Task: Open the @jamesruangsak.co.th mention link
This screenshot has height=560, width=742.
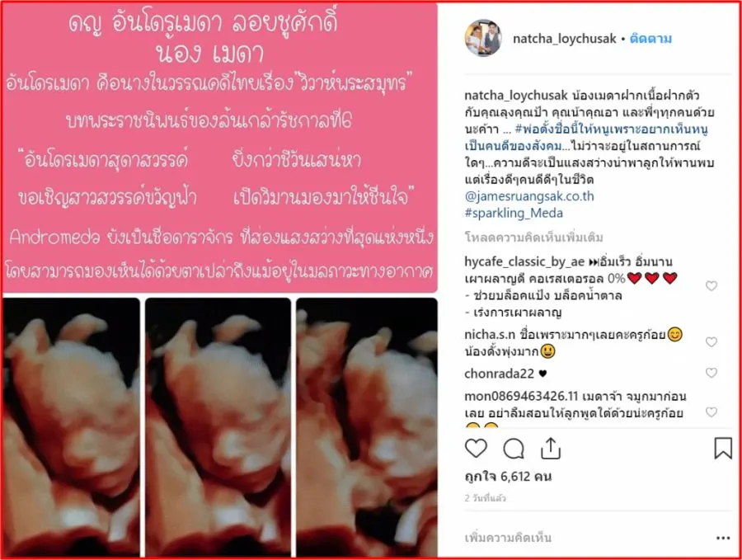Action: (529, 196)
